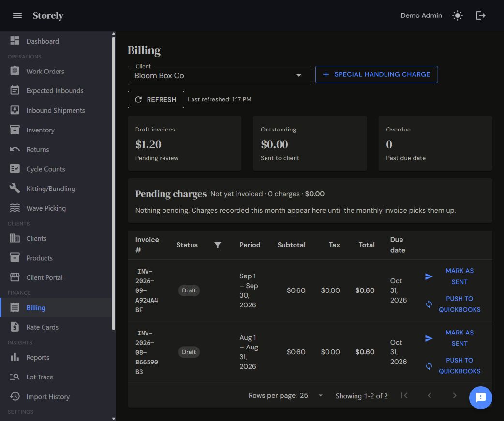Click the Returns undo-arrow icon
Image resolution: width=504 pixels, height=421 pixels.
[15, 149]
